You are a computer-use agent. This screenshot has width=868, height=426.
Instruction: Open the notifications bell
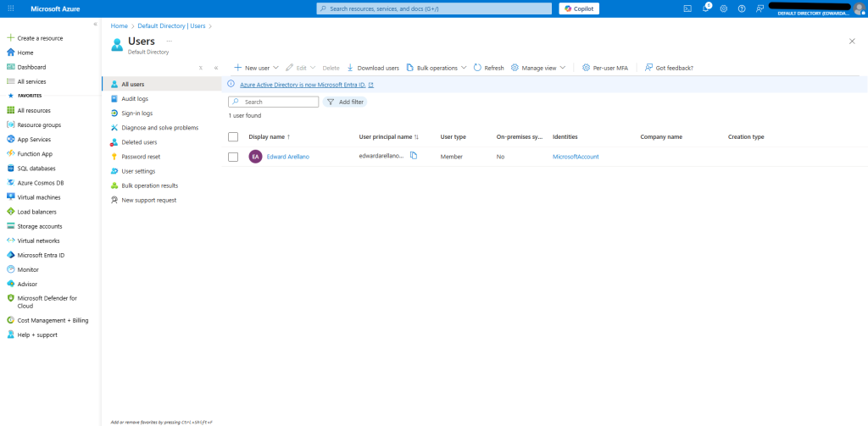706,8
